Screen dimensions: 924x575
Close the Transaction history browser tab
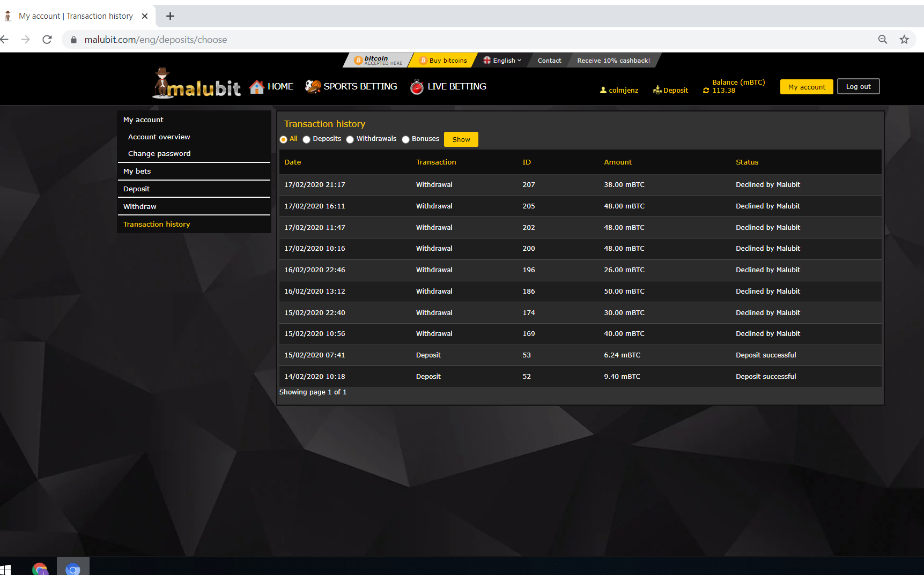tap(145, 16)
